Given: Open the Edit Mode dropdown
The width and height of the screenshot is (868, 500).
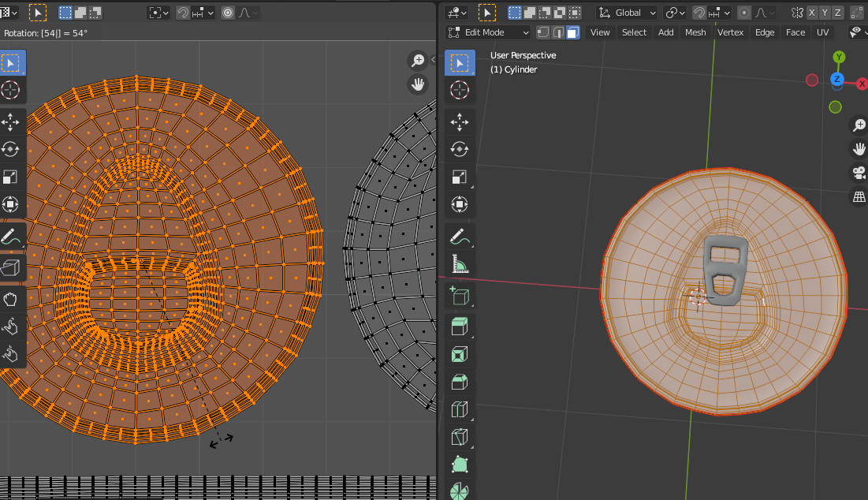Looking at the screenshot, I should coord(488,32).
